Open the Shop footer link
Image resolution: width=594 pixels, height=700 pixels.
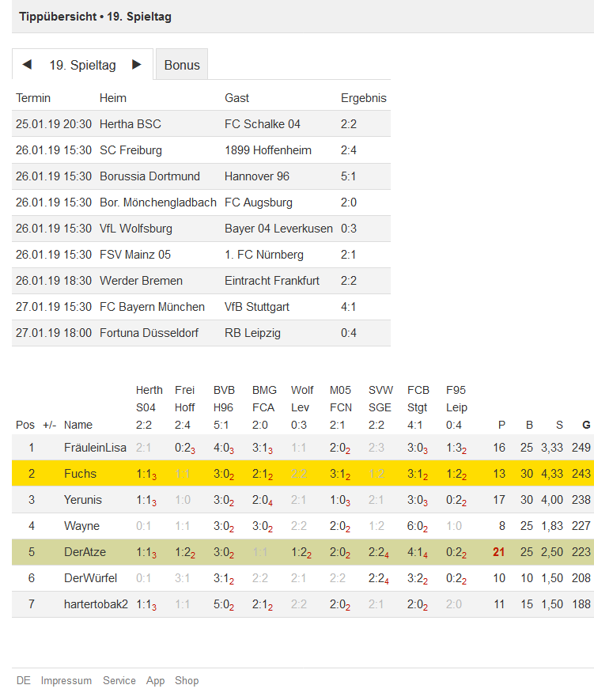[x=187, y=681]
